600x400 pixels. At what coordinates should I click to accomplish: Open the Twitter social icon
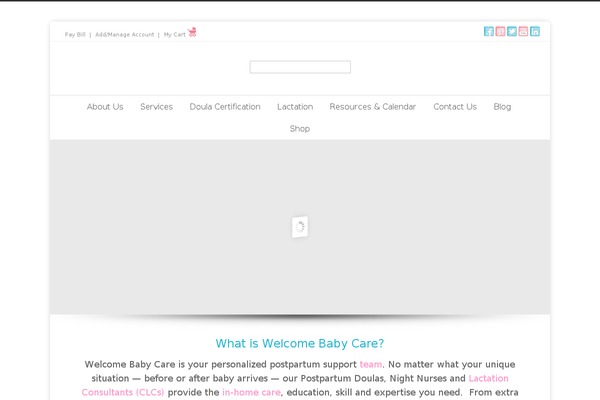pyautogui.click(x=512, y=31)
